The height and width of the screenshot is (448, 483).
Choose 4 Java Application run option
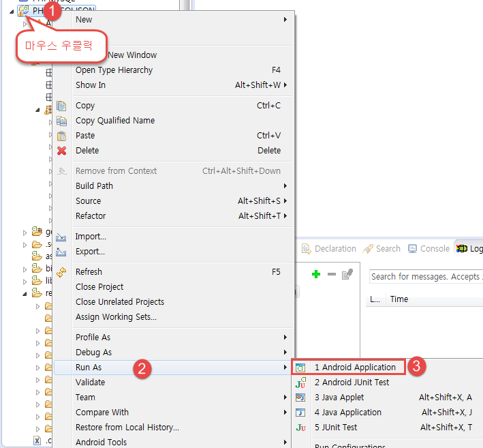point(388,413)
